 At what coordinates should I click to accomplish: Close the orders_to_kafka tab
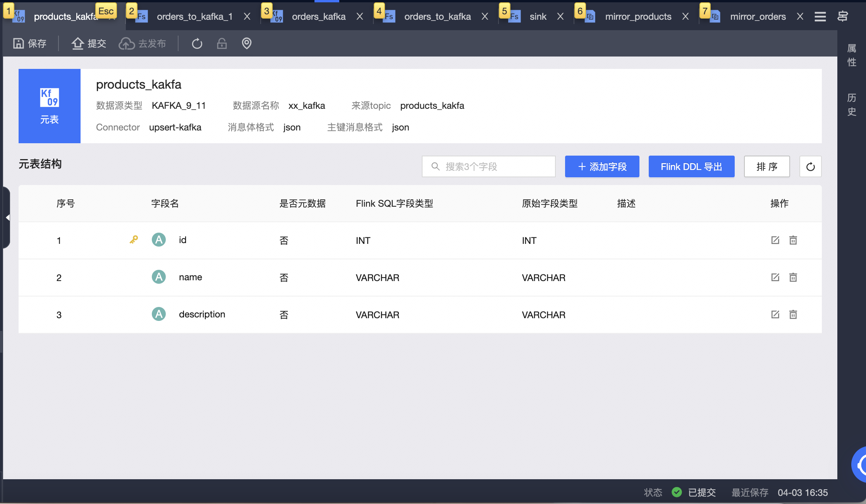(x=485, y=16)
